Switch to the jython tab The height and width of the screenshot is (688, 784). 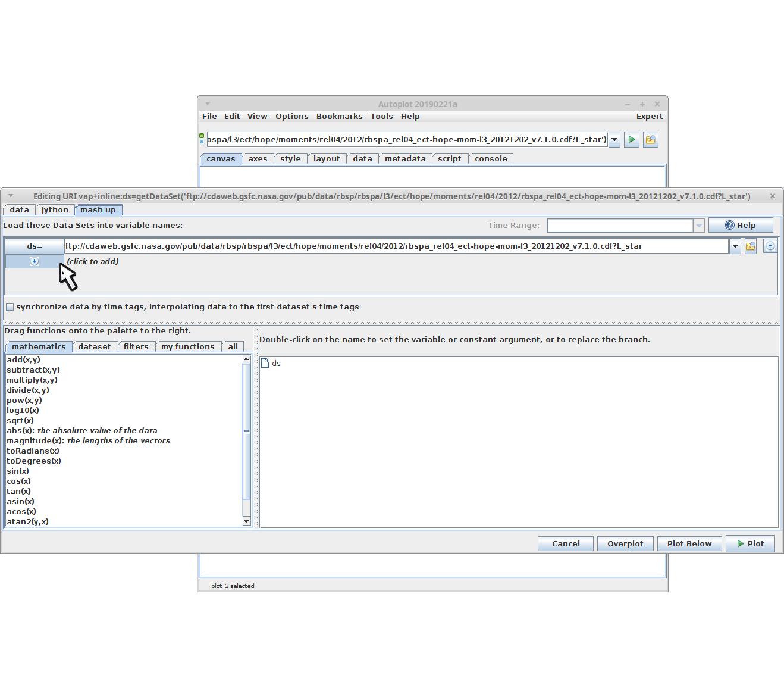pos(55,209)
